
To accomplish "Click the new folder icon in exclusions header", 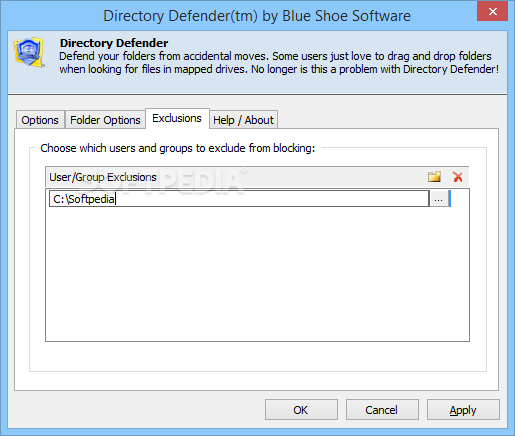I will point(434,177).
